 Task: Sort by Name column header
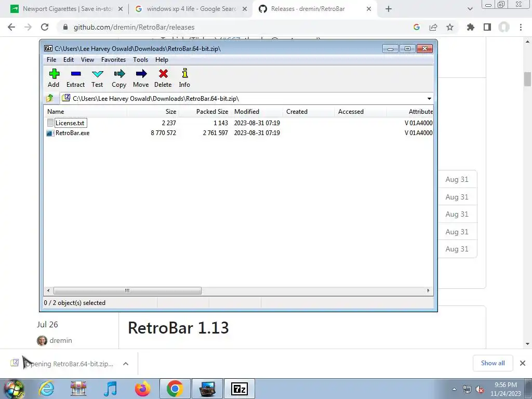(86, 112)
